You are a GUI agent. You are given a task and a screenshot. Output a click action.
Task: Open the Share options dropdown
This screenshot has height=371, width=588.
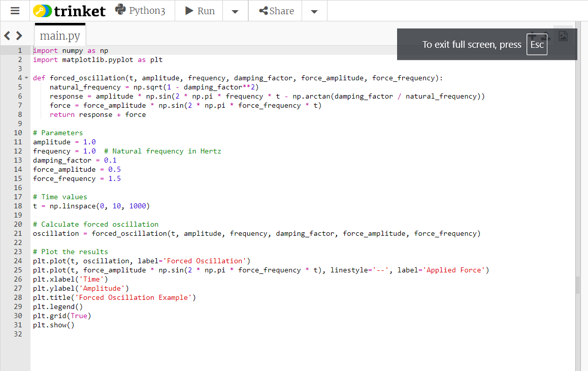(314, 10)
